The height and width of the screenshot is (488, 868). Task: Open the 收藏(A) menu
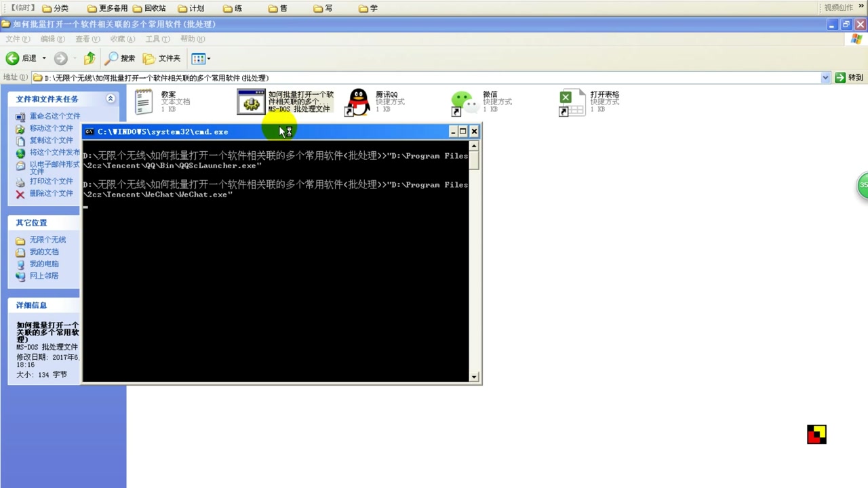pos(123,39)
